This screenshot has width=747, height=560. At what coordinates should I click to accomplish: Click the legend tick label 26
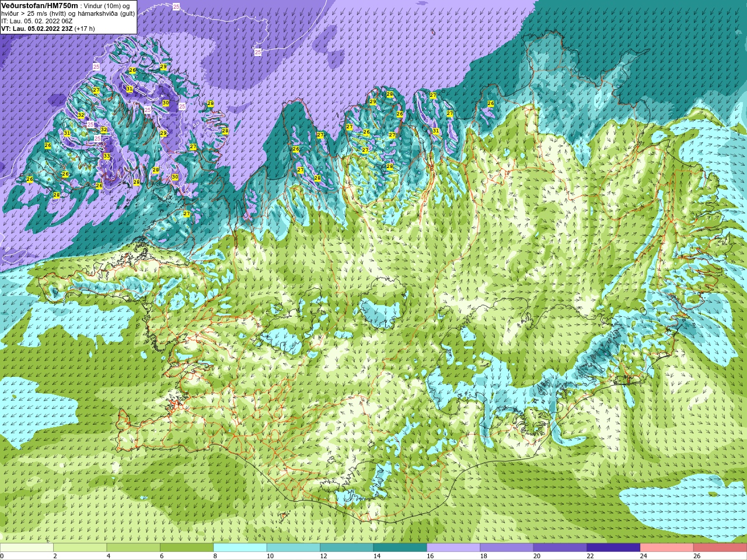click(697, 556)
